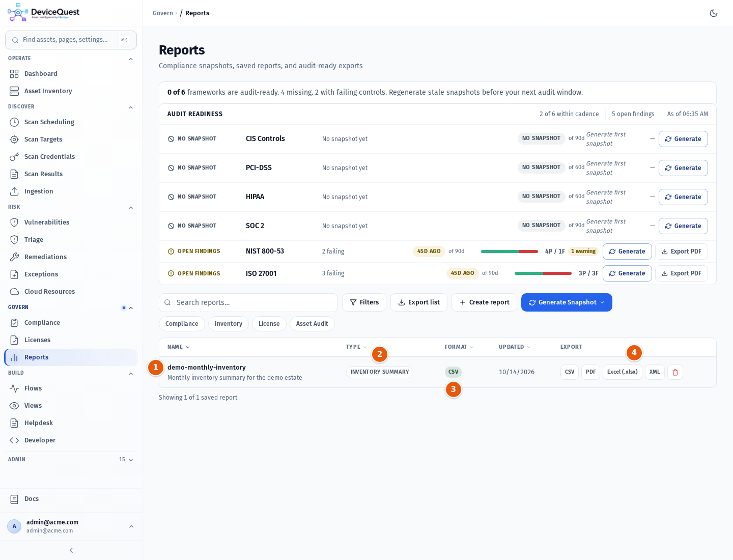Open Views page
Viewport: 733px width, 560px height.
click(x=71, y=406)
